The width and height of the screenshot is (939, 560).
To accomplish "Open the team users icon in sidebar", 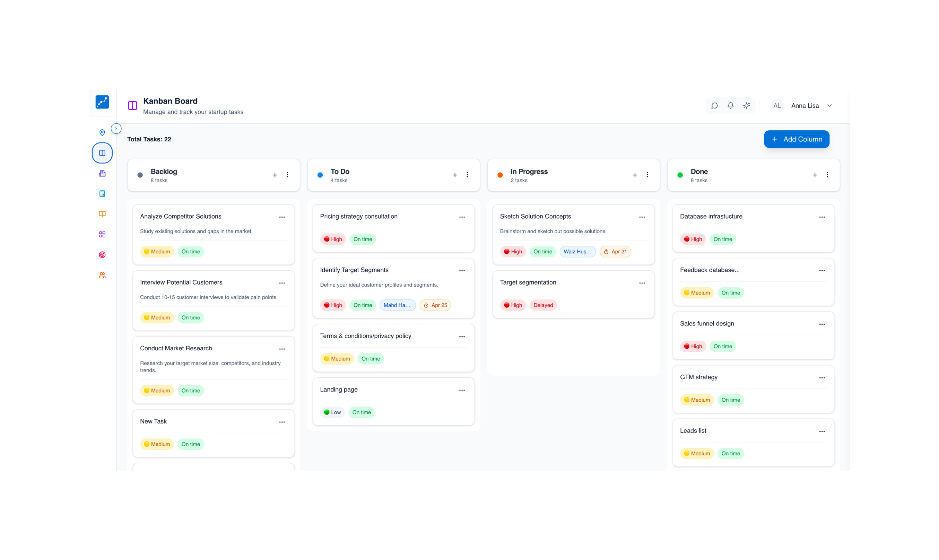I will click(x=102, y=275).
